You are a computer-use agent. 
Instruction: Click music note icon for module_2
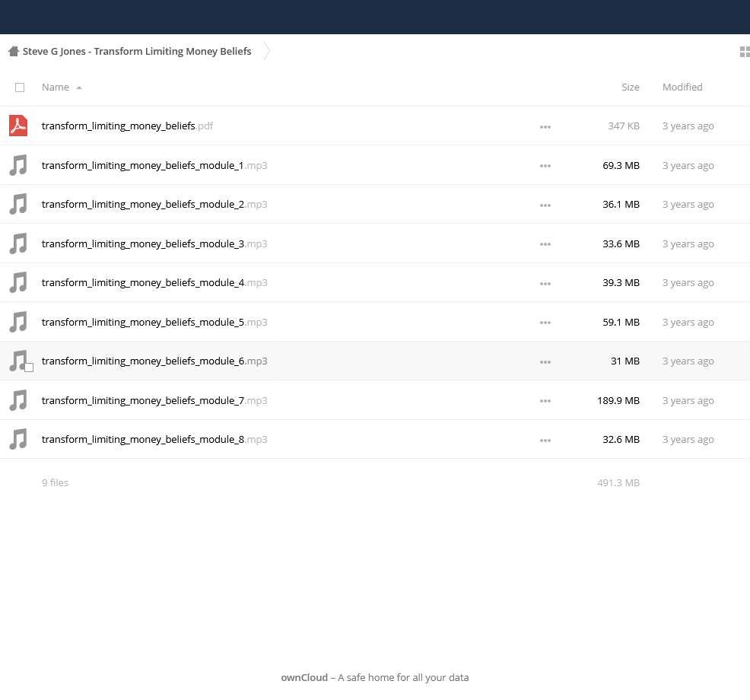[18, 205]
